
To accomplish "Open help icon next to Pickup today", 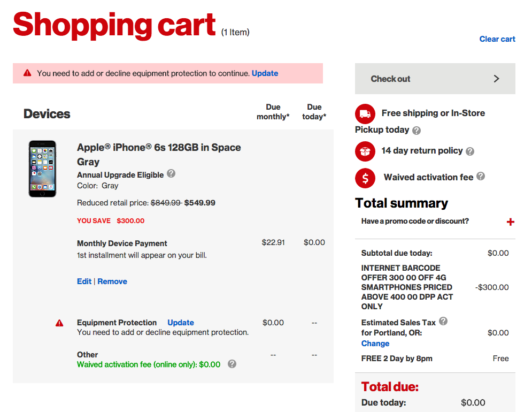I will pyautogui.click(x=417, y=131).
